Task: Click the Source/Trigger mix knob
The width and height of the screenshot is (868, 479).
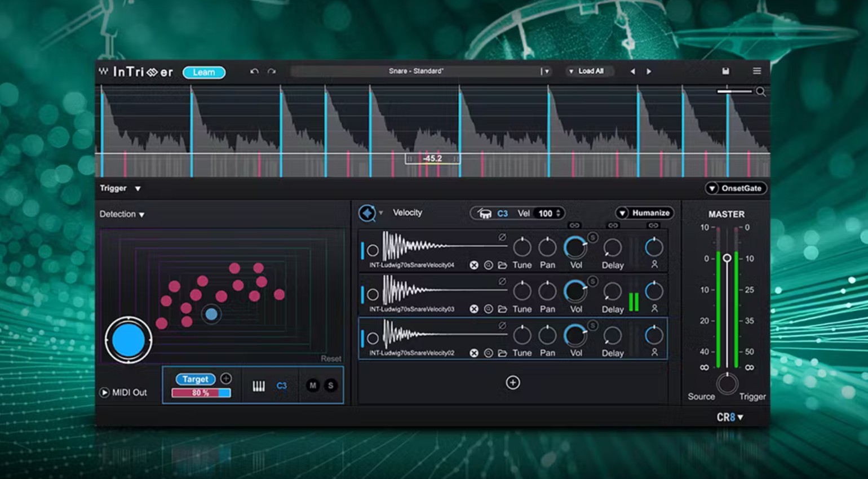Action: [x=727, y=384]
